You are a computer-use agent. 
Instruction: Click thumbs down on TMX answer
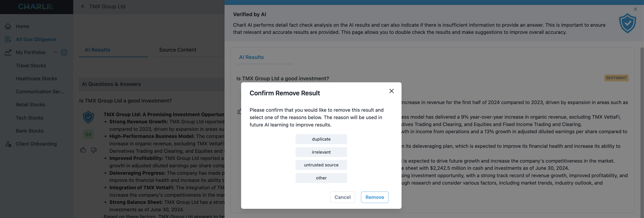click(94, 150)
